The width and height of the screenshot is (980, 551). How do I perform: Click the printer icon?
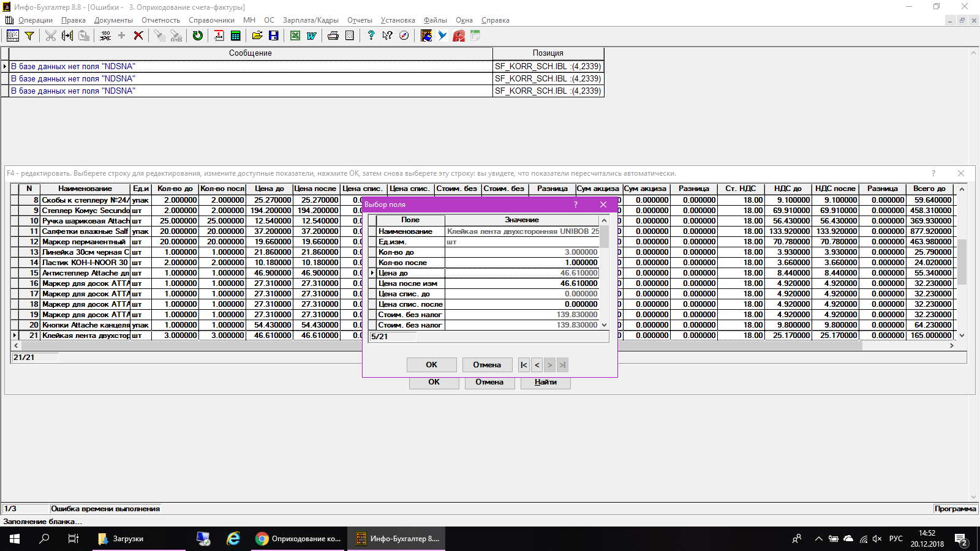333,36
